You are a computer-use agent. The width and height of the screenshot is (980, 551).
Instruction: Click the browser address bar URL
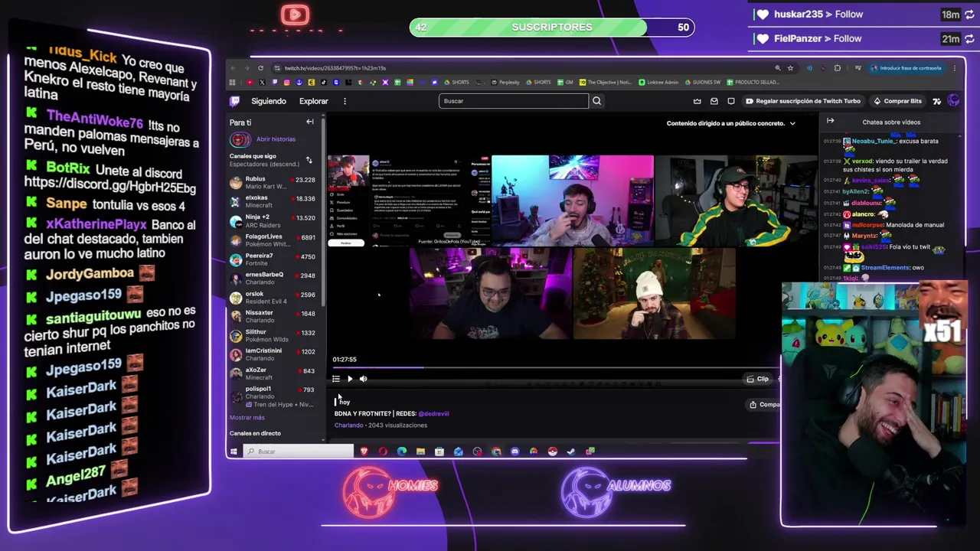point(335,68)
